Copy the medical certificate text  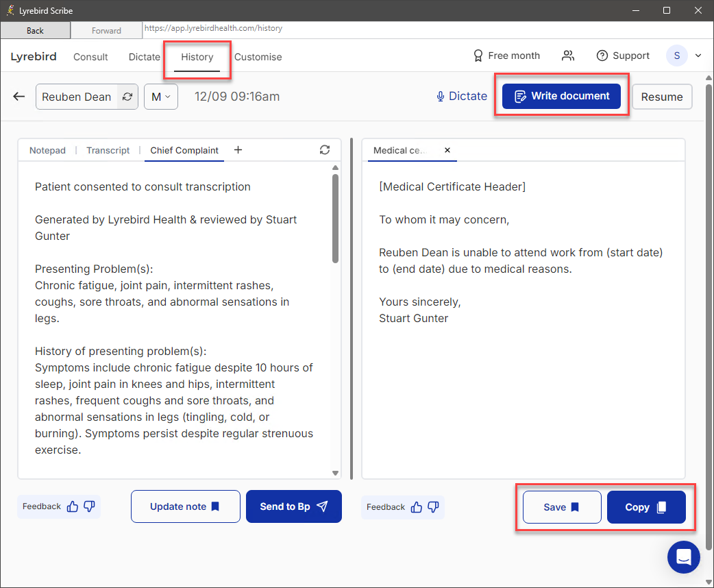(x=645, y=507)
